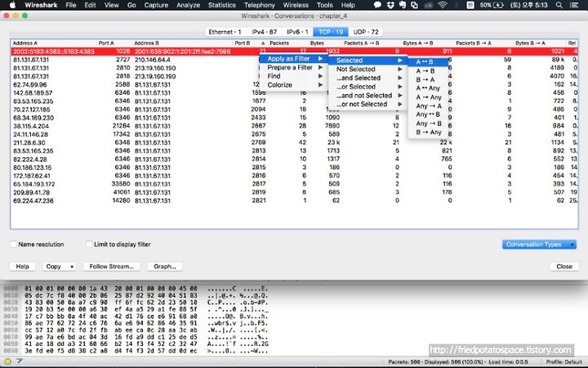Open the Telephony menu

point(260,5)
